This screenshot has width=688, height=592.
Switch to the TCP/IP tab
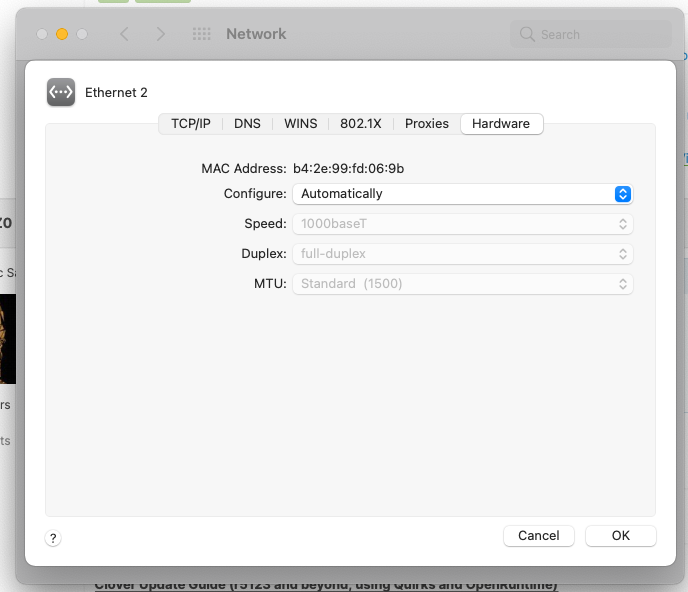point(191,124)
